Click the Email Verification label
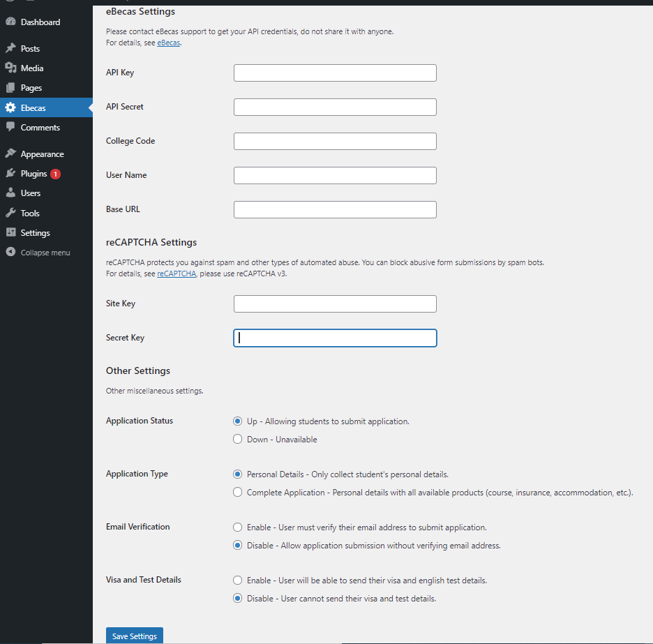 (138, 527)
